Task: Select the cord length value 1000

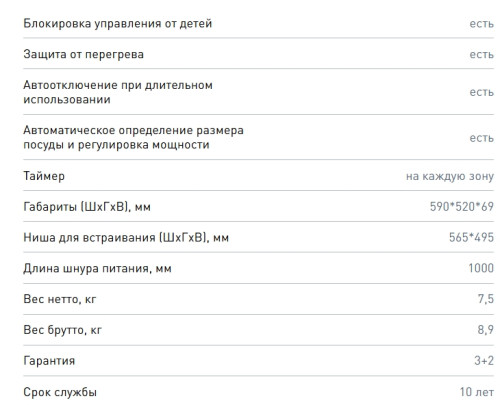Action: tap(481, 268)
